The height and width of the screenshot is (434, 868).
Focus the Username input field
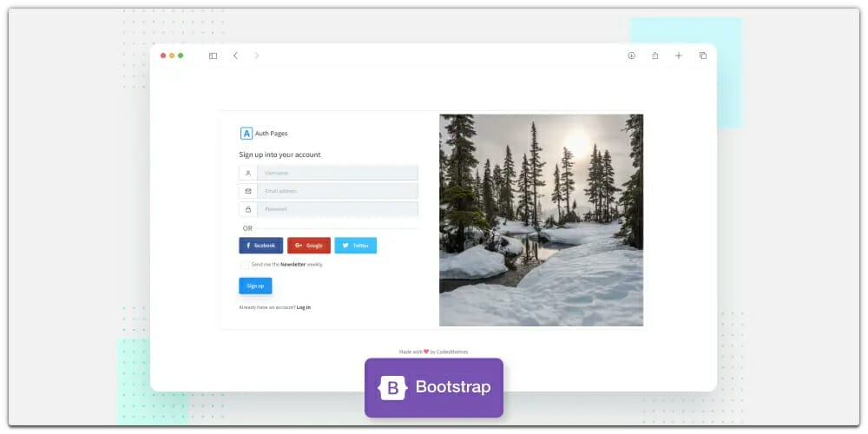(338, 173)
